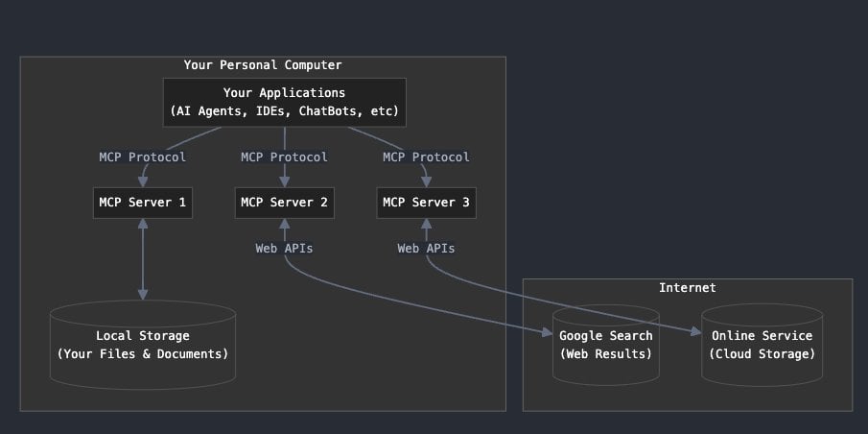Click the left MCP Protocol edge label

(143, 157)
